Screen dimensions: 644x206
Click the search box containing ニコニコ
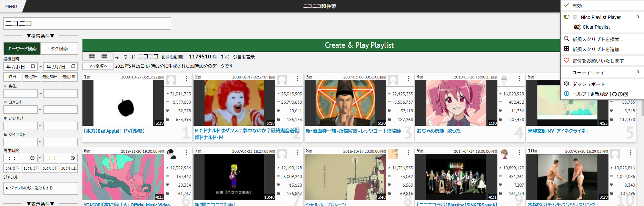[87, 24]
